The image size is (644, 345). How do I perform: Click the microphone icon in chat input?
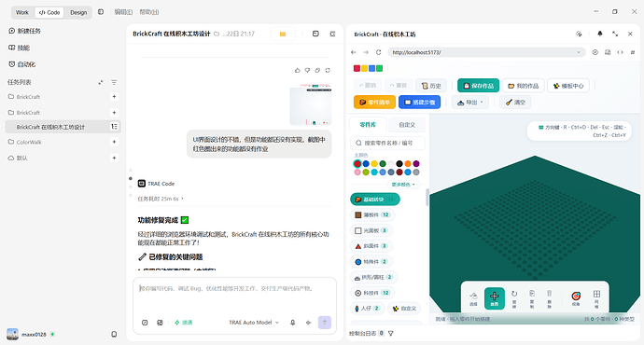[293, 323]
